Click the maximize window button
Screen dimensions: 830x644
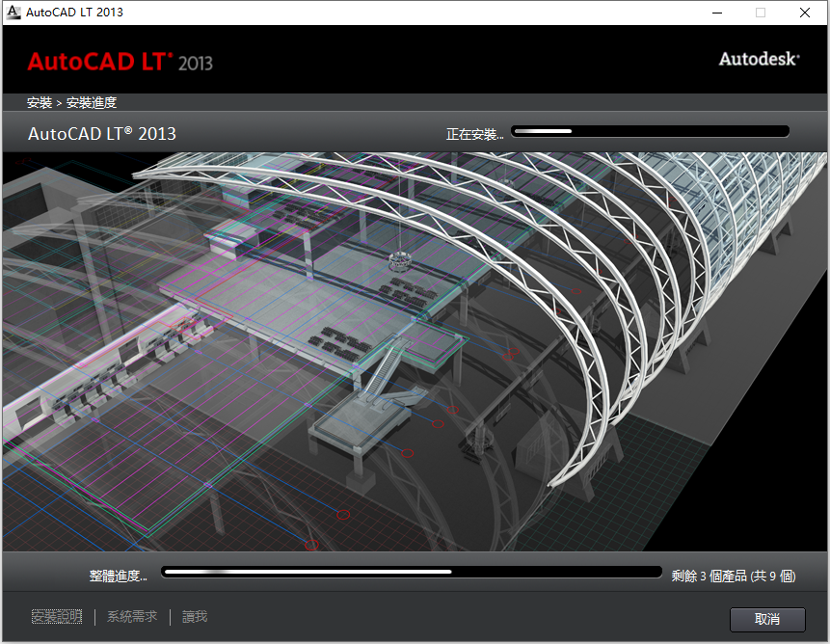(x=761, y=13)
